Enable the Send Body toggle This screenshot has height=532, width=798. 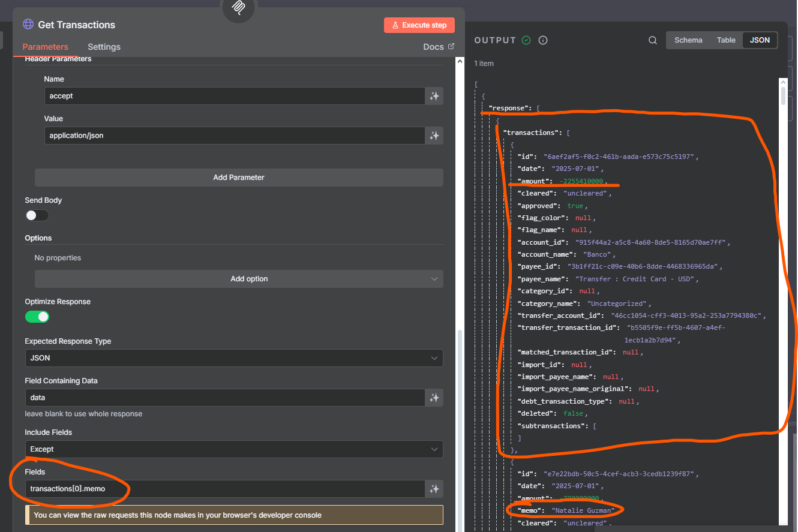coord(37,215)
